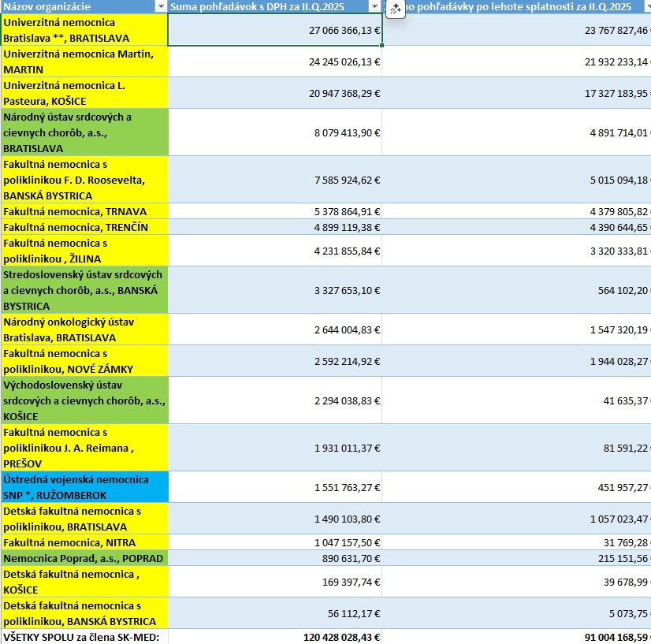Select cell with value 24 245 026,13 €

pos(275,61)
